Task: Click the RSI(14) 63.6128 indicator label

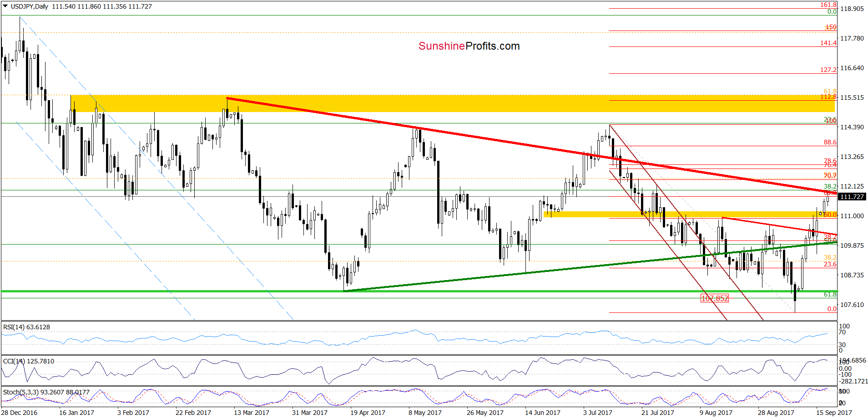Action: (26, 327)
